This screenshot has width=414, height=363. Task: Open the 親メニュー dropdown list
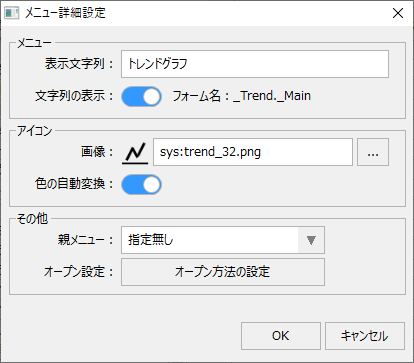(x=223, y=240)
